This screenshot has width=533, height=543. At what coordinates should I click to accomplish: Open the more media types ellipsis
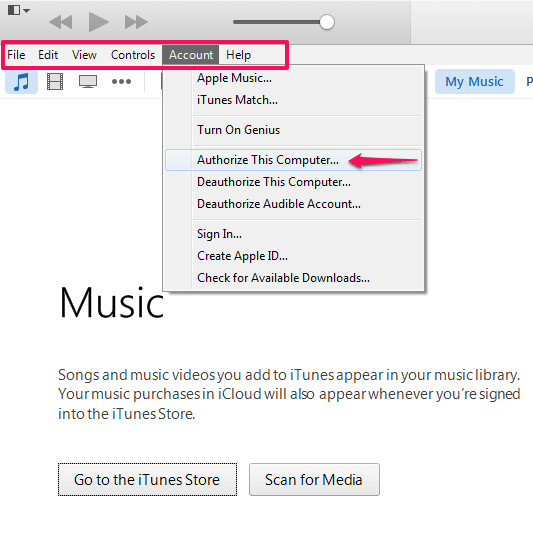coord(121,82)
